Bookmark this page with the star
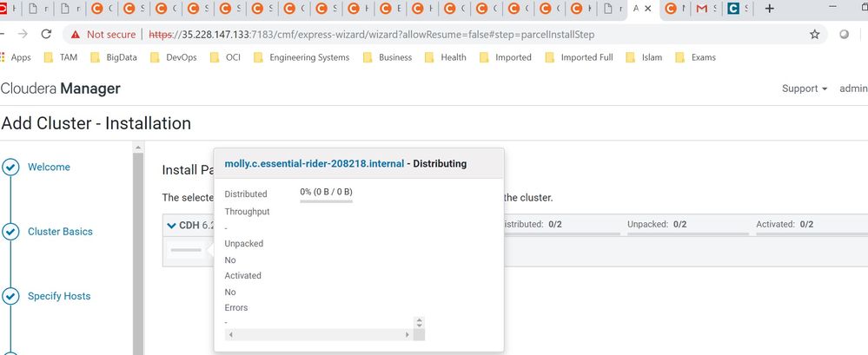868x355 pixels. [x=814, y=34]
